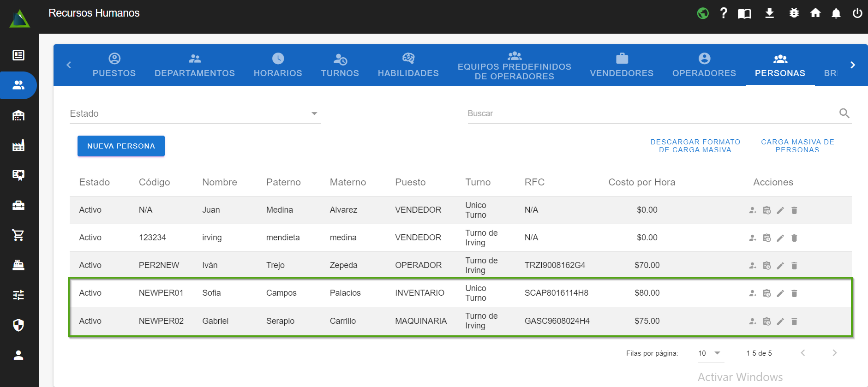This screenshot has width=868, height=387.
Task: Open rows per page dropdown
Action: pos(709,353)
